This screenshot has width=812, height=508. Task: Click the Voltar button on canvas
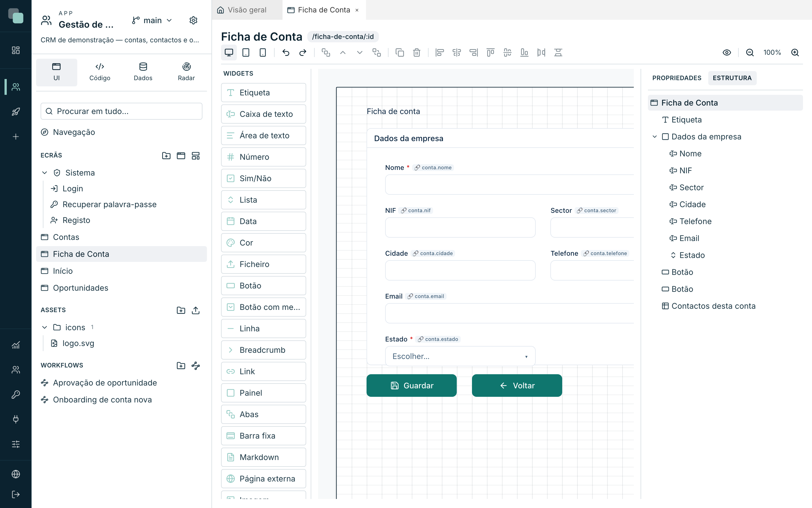(517, 385)
